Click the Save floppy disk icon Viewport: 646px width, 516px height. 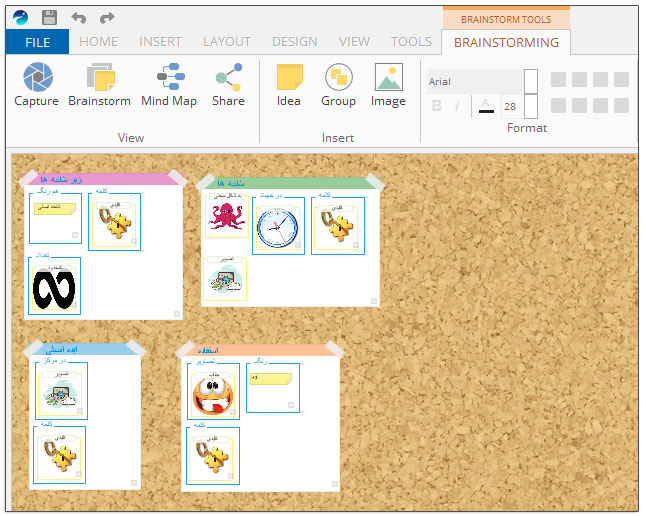click(49, 18)
